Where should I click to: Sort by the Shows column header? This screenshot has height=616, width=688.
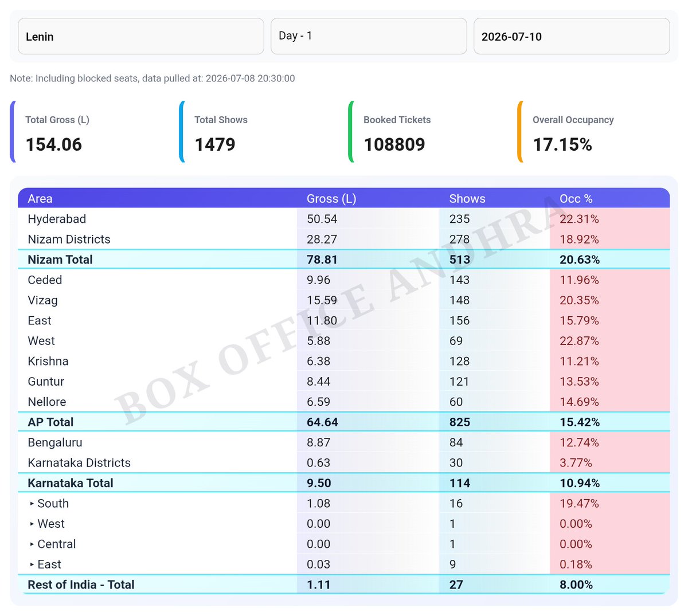(x=467, y=199)
